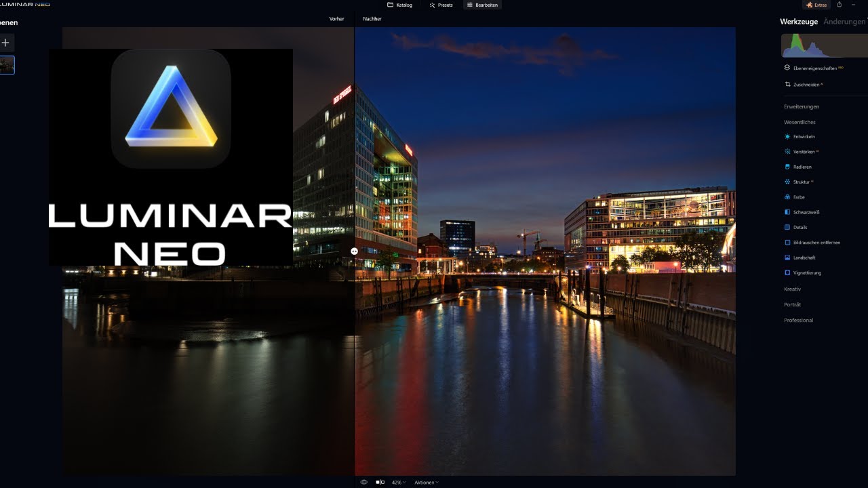Viewport: 868px width, 488px height.
Task: Click the Vorher label above the image
Action: [336, 19]
